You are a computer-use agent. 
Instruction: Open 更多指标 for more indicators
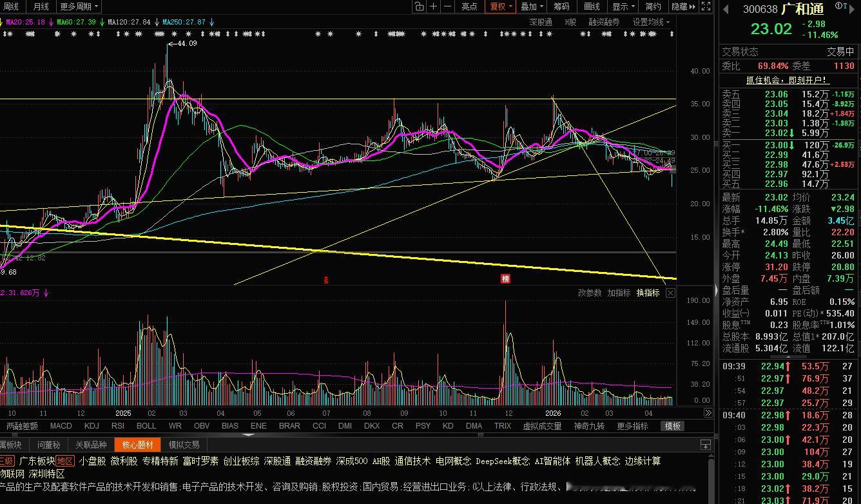(632, 426)
